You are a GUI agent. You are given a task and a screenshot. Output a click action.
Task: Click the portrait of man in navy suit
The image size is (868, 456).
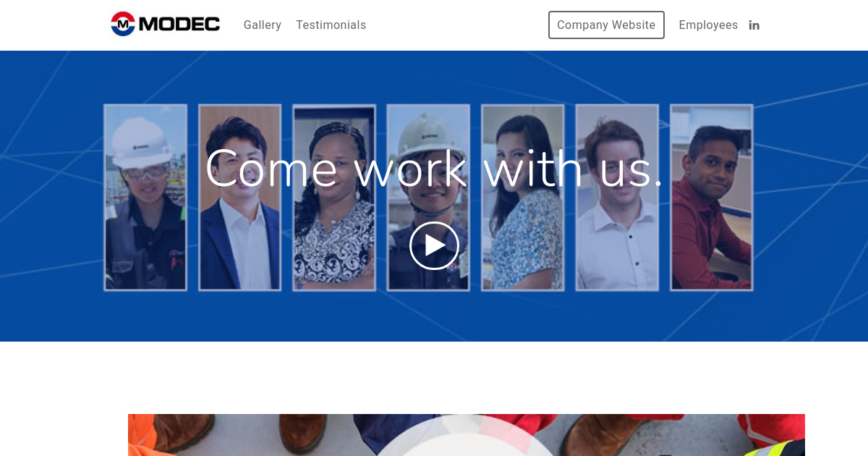pyautogui.click(x=239, y=198)
